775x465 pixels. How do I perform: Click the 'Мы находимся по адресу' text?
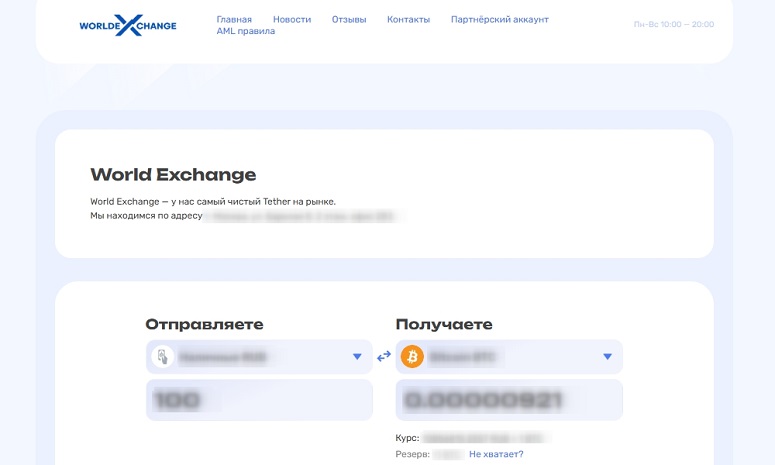(x=146, y=215)
